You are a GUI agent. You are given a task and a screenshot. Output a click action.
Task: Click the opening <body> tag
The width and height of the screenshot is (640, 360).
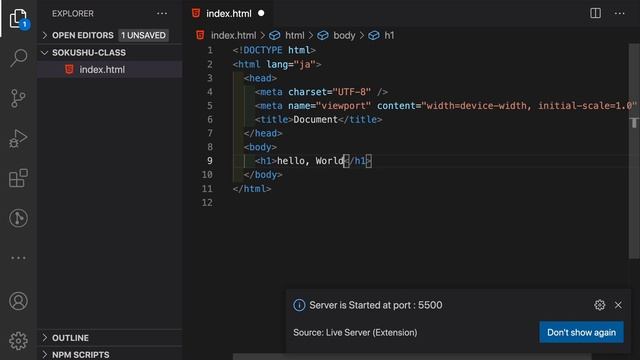coord(260,147)
